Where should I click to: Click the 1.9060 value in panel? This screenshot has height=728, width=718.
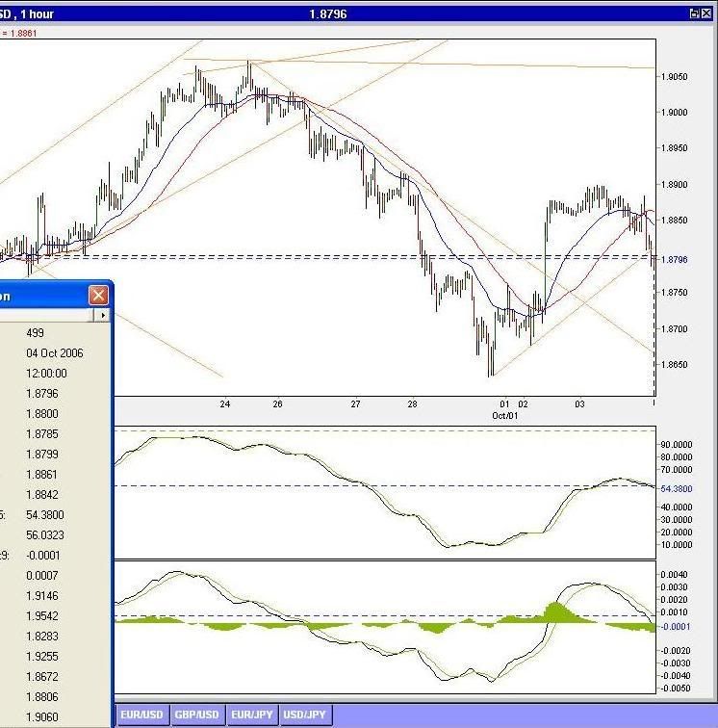tap(42, 716)
